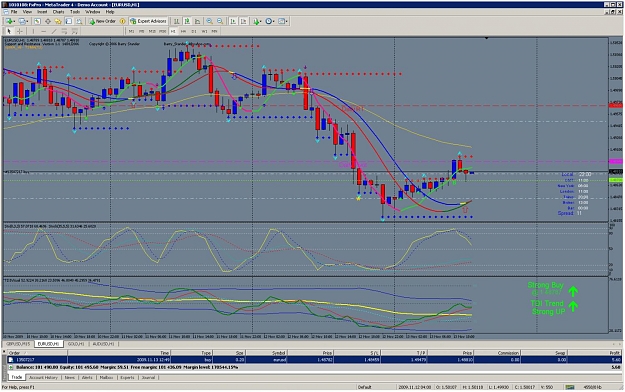Switch chart to bar chart icon
This screenshot has width=625, height=392.
click(x=176, y=21)
